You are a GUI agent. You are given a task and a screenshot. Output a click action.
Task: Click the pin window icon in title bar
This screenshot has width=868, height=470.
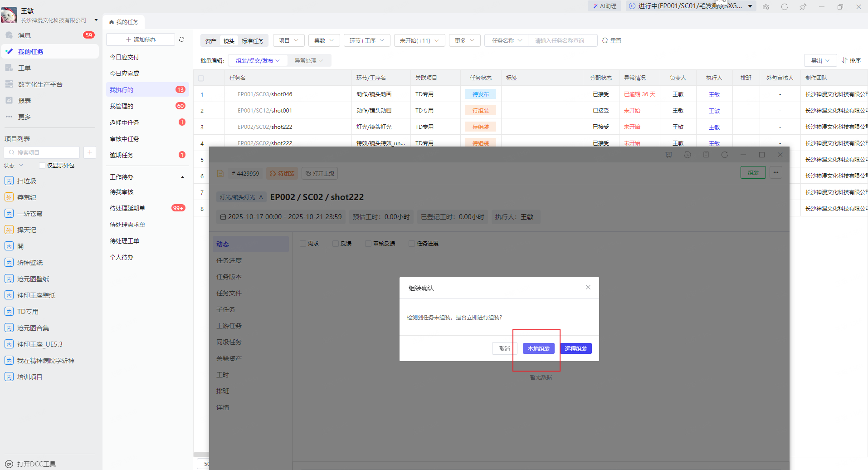point(803,7)
